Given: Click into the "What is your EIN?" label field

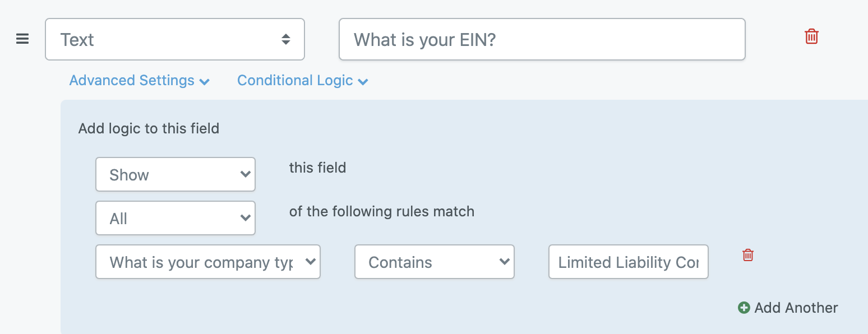Looking at the screenshot, I should (542, 39).
